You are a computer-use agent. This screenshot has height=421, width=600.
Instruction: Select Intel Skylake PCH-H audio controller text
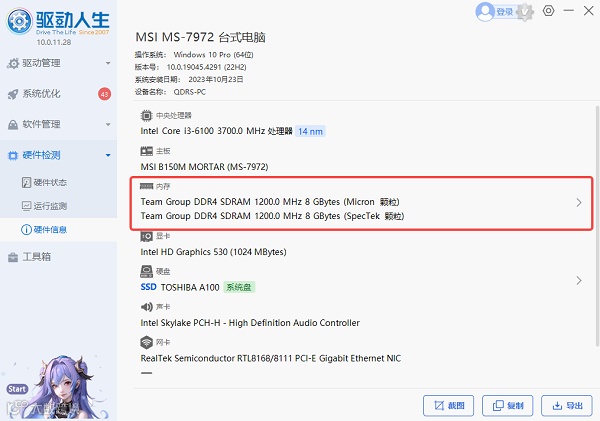pyautogui.click(x=250, y=323)
